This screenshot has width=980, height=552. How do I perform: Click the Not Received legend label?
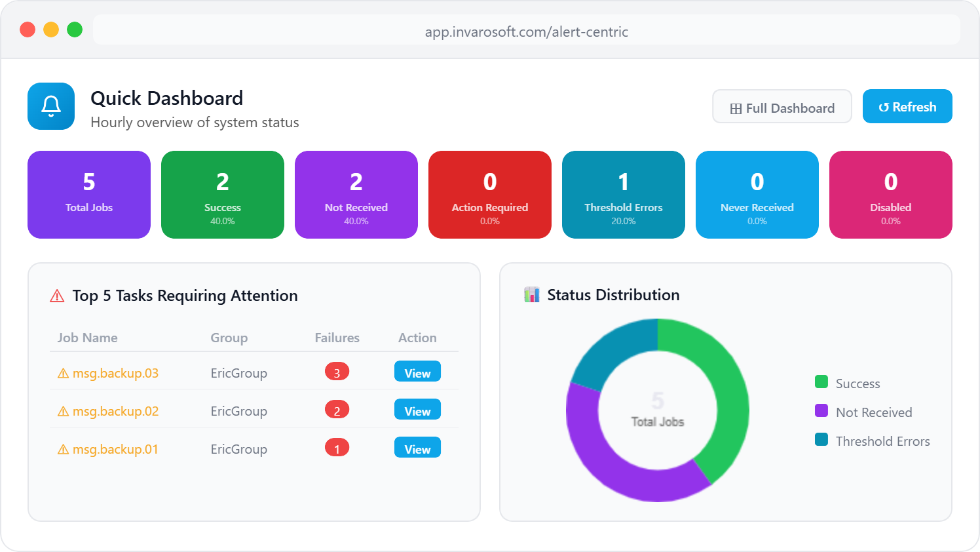pyautogui.click(x=874, y=412)
